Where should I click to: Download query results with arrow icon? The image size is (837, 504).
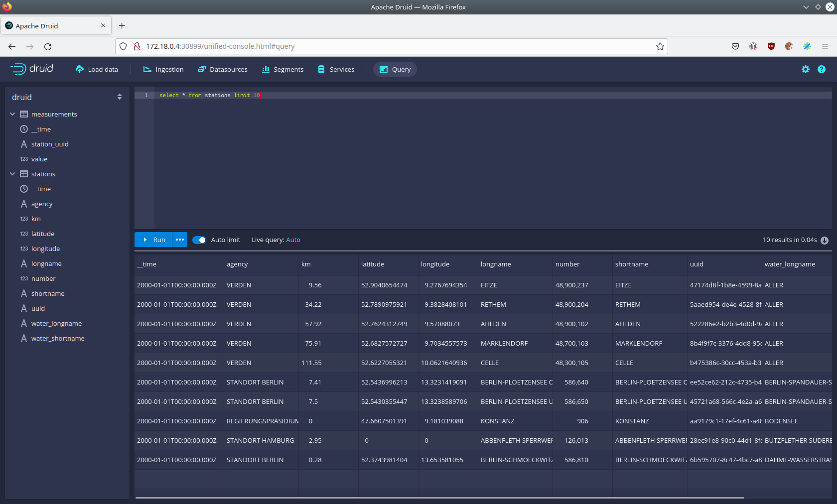coord(825,240)
